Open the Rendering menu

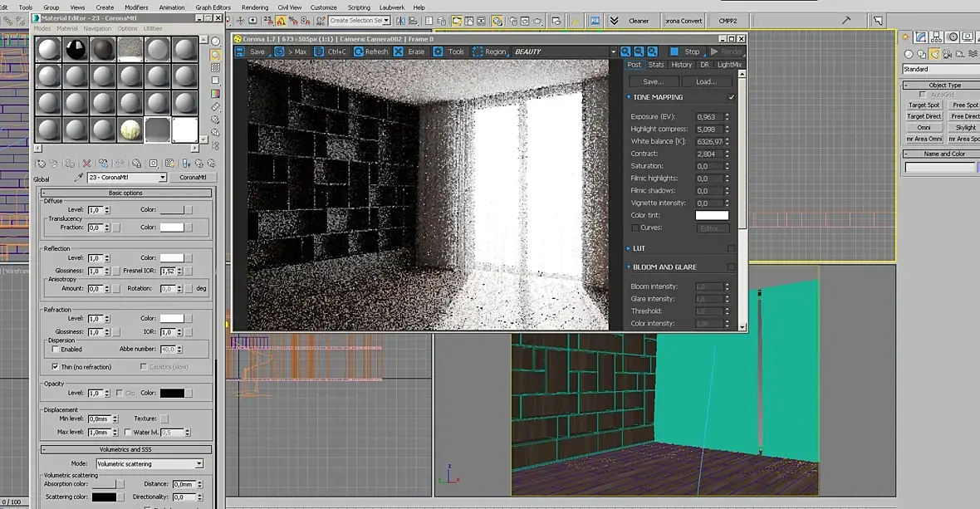[255, 7]
